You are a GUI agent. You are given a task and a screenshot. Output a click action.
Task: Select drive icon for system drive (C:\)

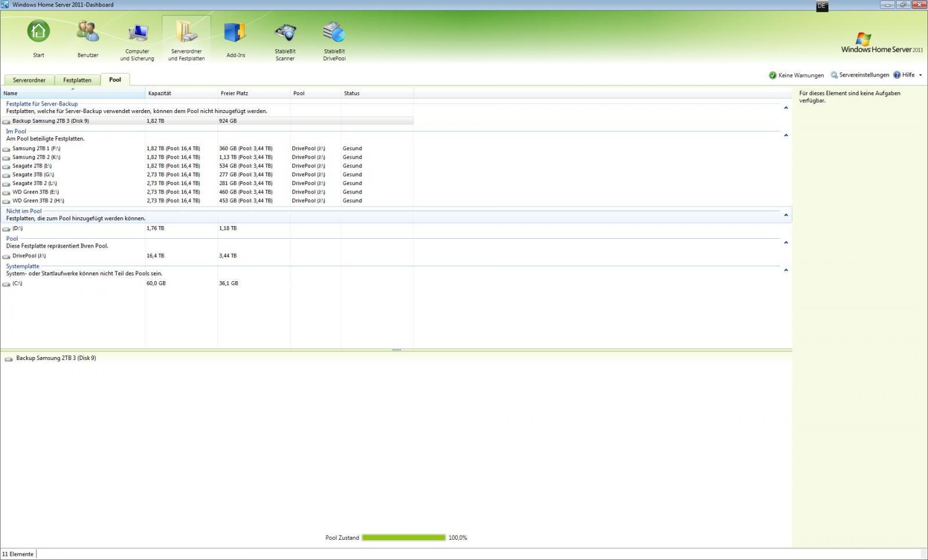click(6, 284)
